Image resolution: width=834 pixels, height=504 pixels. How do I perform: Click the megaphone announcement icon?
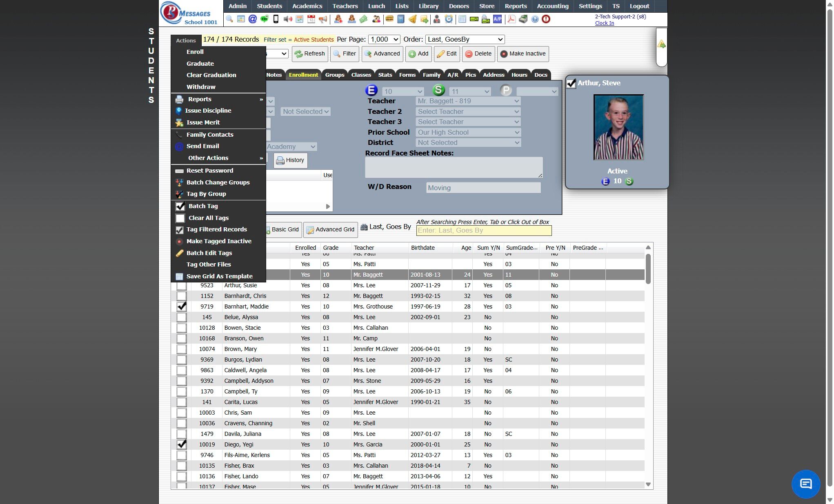click(323, 19)
